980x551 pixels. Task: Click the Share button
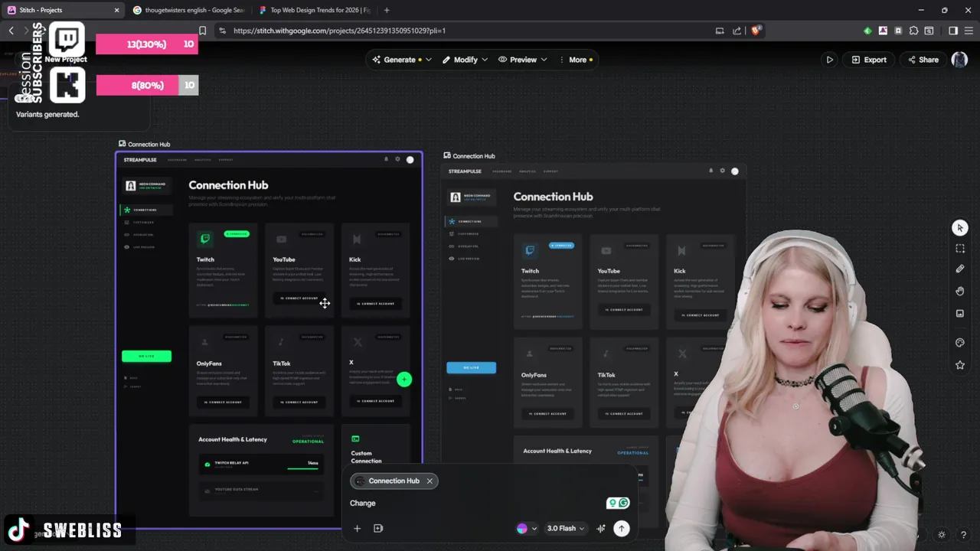[922, 60]
